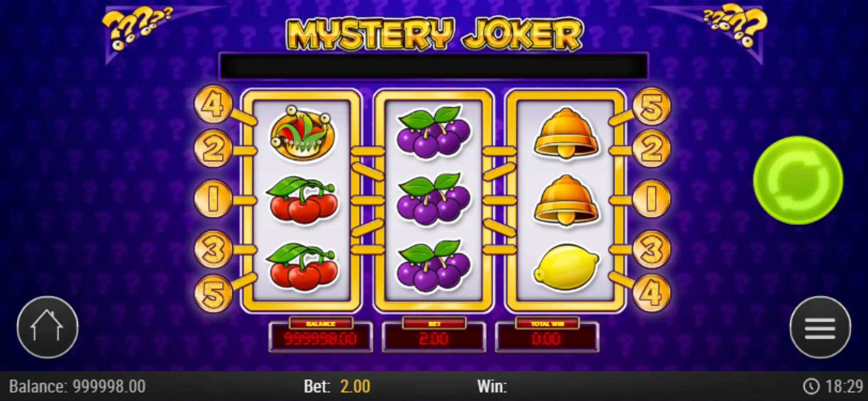Viewport: 868px width, 401px height.
Task: Click the Bet amount in bottom bar
Action: (355, 386)
